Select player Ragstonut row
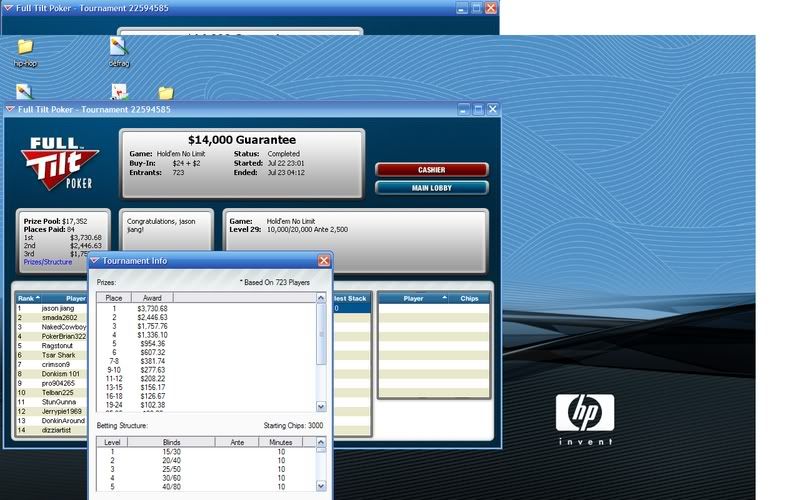The width and height of the screenshot is (800, 500). point(52,346)
